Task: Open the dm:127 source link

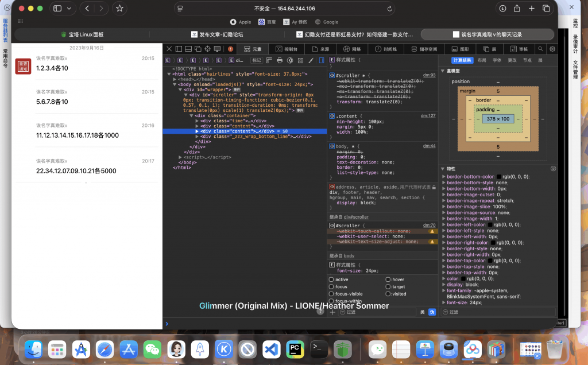Action: [429, 115]
